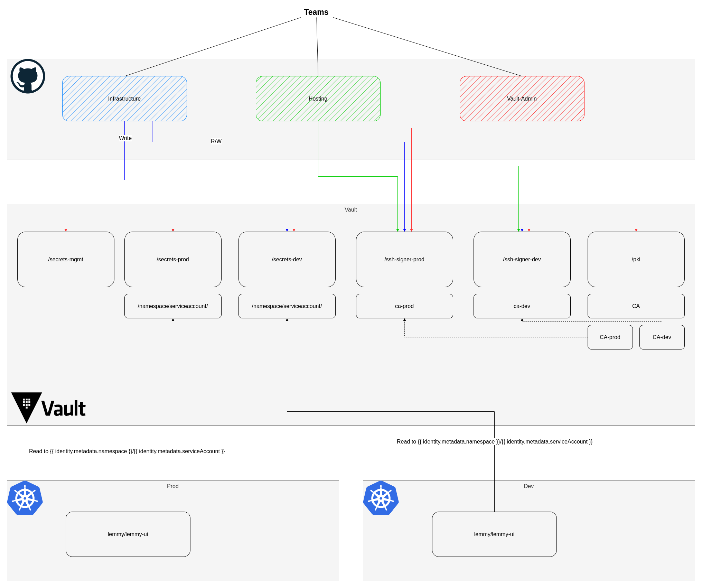Click the CA box under /pki
The width and height of the screenshot is (702, 588).
[636, 306]
